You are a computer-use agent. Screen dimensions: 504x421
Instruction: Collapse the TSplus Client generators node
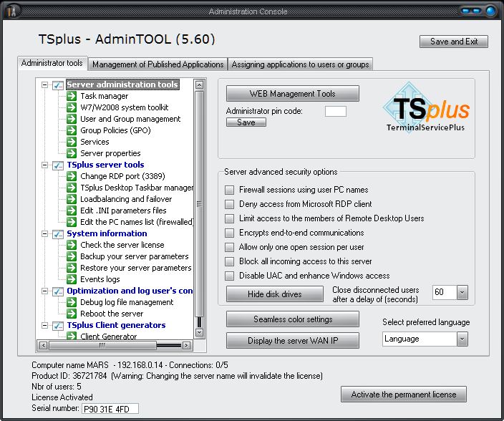click(44, 326)
